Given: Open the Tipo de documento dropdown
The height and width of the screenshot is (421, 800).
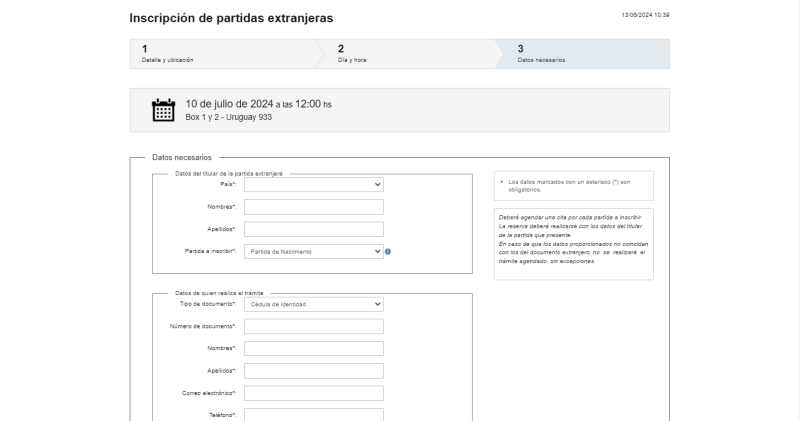Looking at the screenshot, I should click(x=313, y=304).
